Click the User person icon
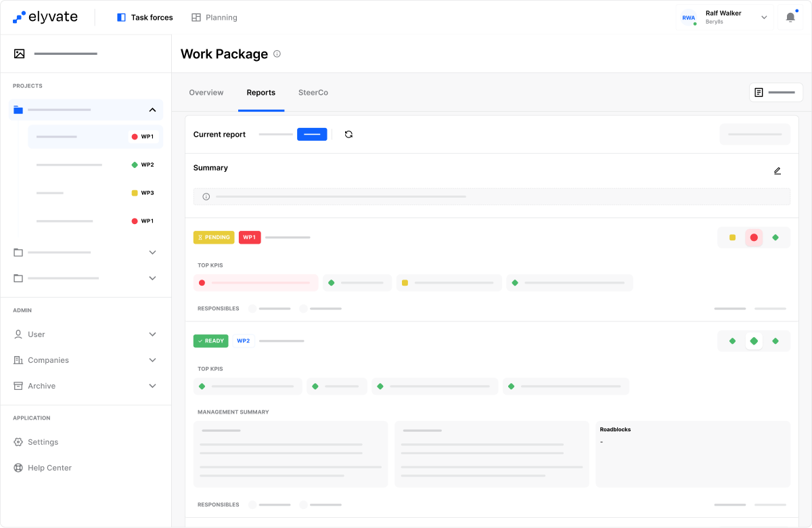This screenshot has width=812, height=528. point(18,334)
